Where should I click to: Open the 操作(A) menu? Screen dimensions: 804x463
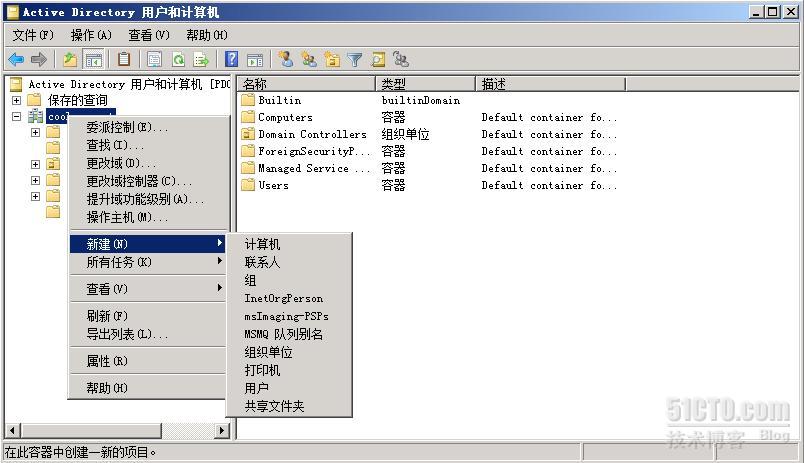(x=91, y=35)
